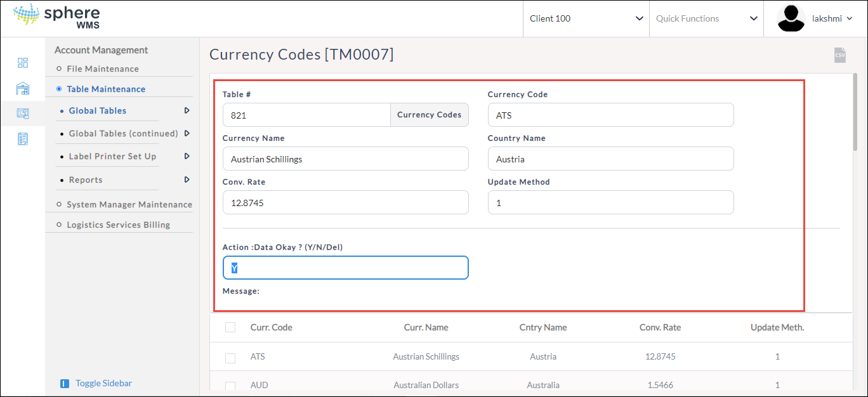This screenshot has height=397, width=868.
Task: Select the Table Maintenance radio option
Action: pos(59,89)
